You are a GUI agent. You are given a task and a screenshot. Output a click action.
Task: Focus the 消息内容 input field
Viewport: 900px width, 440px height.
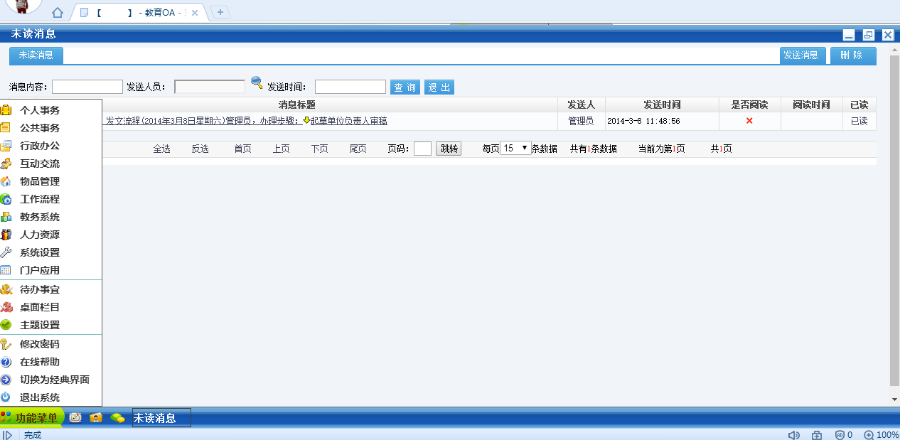(x=87, y=87)
